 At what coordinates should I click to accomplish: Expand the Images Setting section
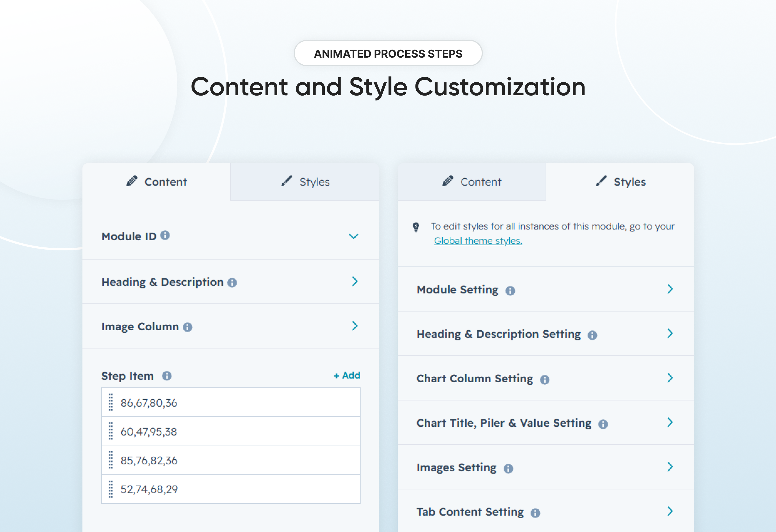[x=670, y=467]
